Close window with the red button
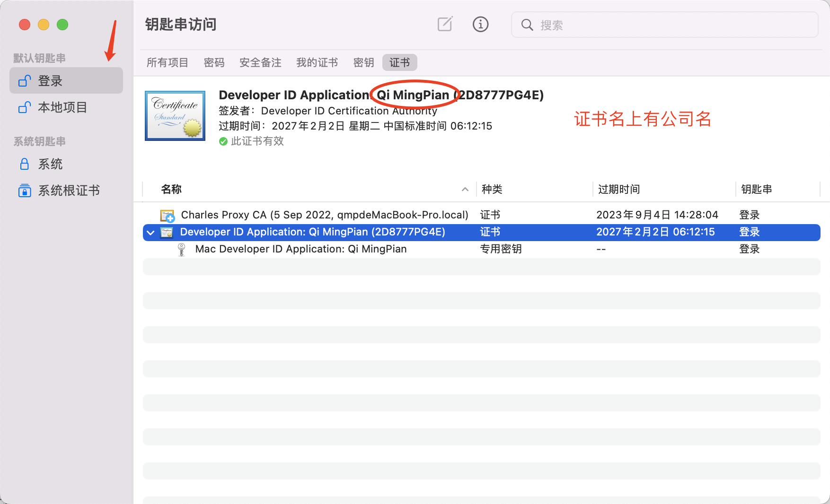The height and width of the screenshot is (504, 830). (25, 25)
